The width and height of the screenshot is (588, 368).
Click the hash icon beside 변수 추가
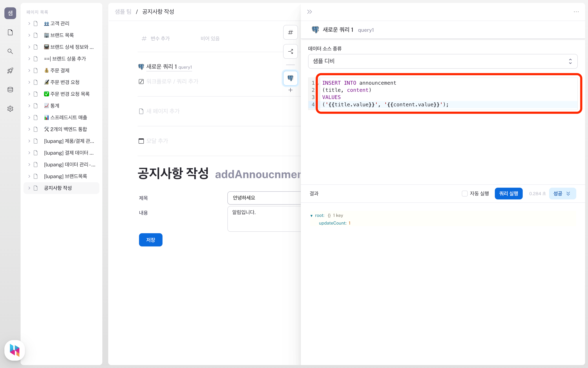pyautogui.click(x=144, y=38)
